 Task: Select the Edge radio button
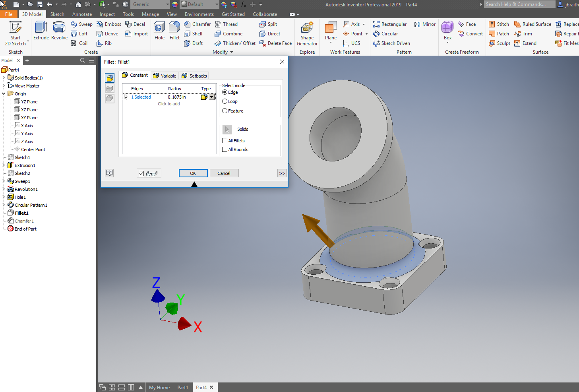(225, 92)
